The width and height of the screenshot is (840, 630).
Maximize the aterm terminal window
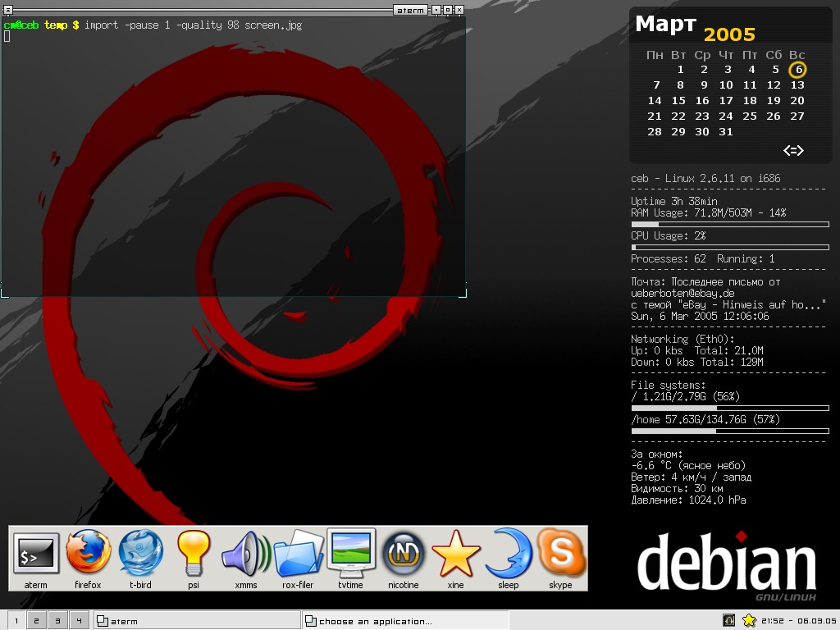(448, 10)
